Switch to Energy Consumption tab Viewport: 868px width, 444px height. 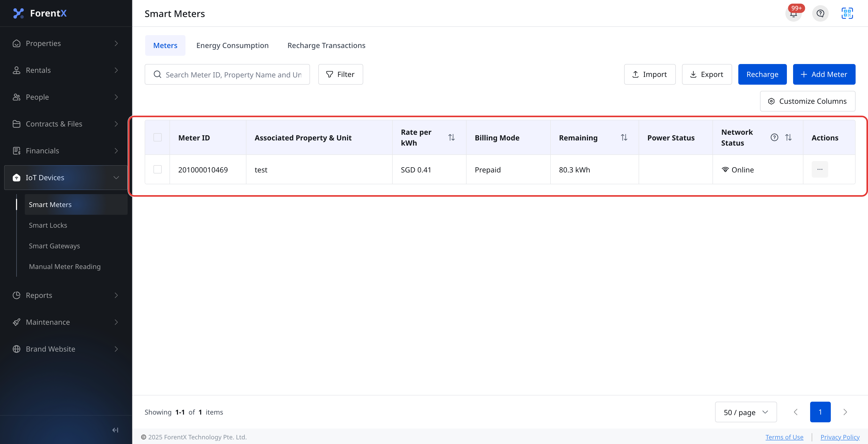(x=232, y=45)
